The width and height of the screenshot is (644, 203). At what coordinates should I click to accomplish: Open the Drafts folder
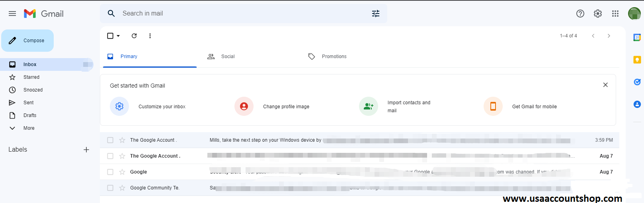[x=47, y=115]
